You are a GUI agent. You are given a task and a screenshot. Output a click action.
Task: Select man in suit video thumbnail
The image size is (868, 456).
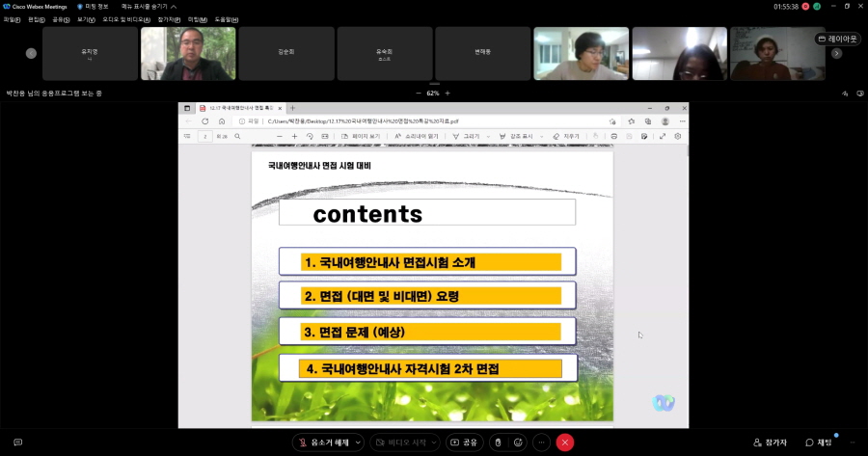tap(188, 54)
